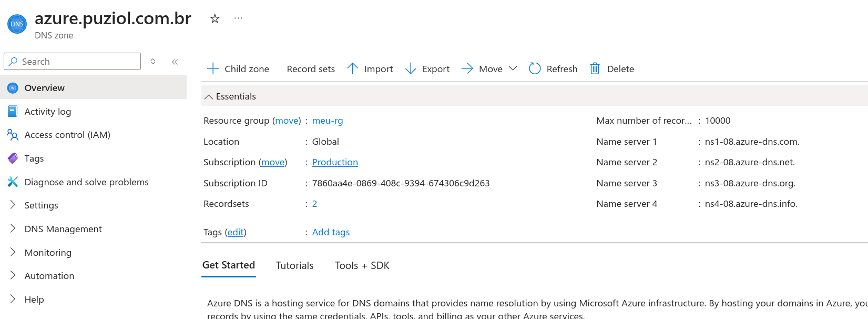Image resolution: width=868 pixels, height=319 pixels.
Task: Switch to the Tutorials tab
Action: tap(294, 266)
